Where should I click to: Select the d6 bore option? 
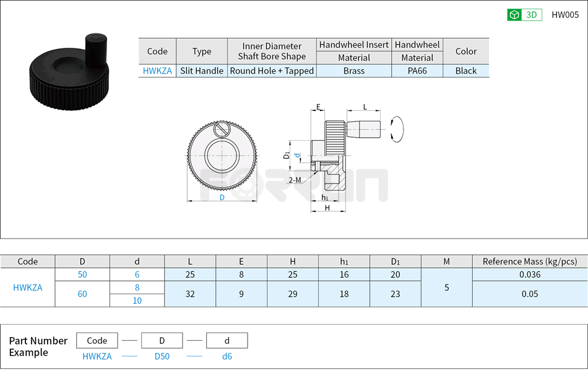(137, 274)
